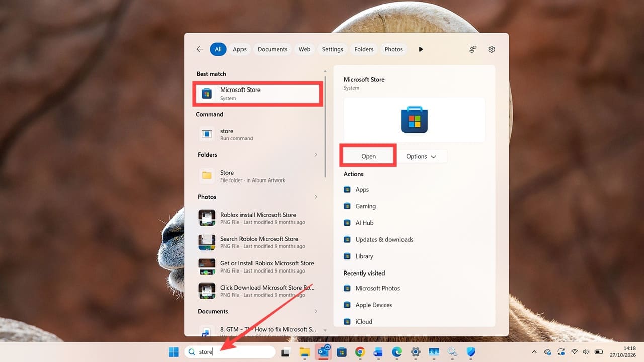Click the taskbar search box containing 'store'
Image resolution: width=644 pixels, height=362 pixels.
click(x=230, y=352)
